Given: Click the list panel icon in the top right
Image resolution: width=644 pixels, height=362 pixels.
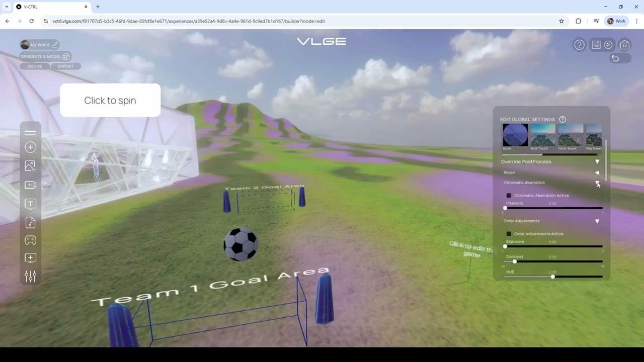Looking at the screenshot, I should [596, 45].
